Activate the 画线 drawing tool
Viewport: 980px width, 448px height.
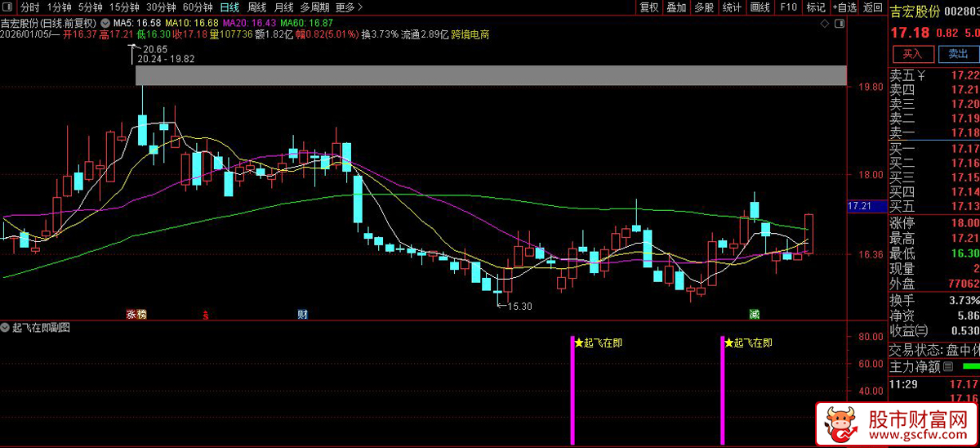click(759, 7)
